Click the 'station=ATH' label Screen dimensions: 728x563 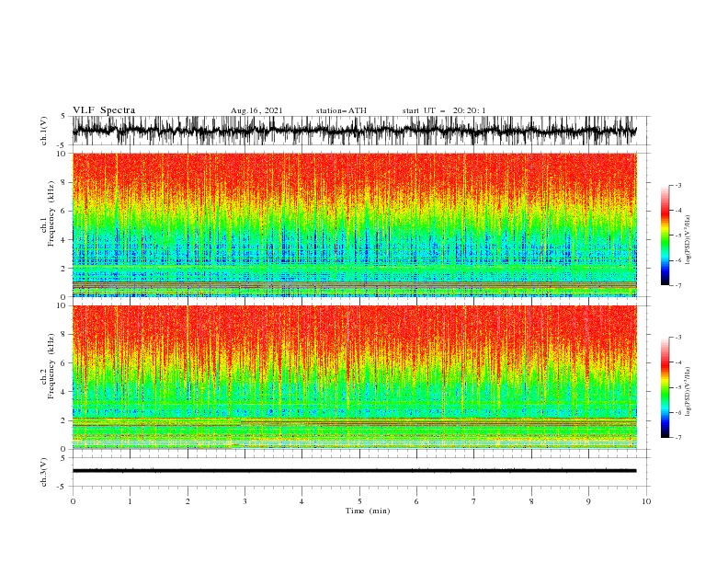pyautogui.click(x=341, y=110)
